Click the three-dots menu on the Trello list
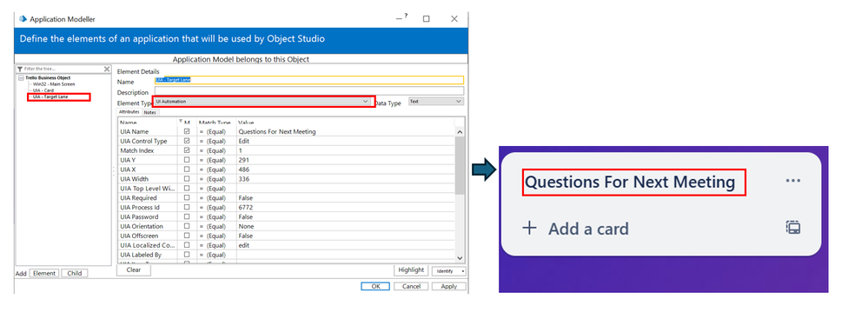Image resolution: width=868 pixels, height=319 pixels. coord(792,181)
